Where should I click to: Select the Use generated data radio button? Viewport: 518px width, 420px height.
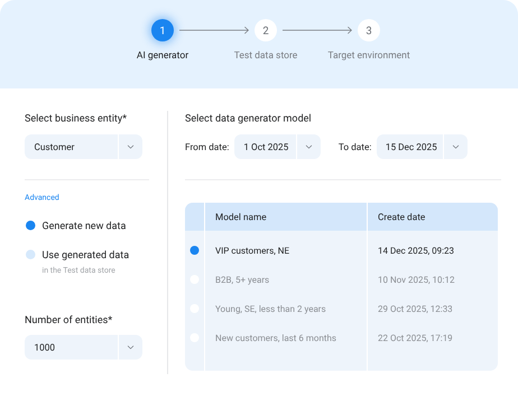(30, 255)
